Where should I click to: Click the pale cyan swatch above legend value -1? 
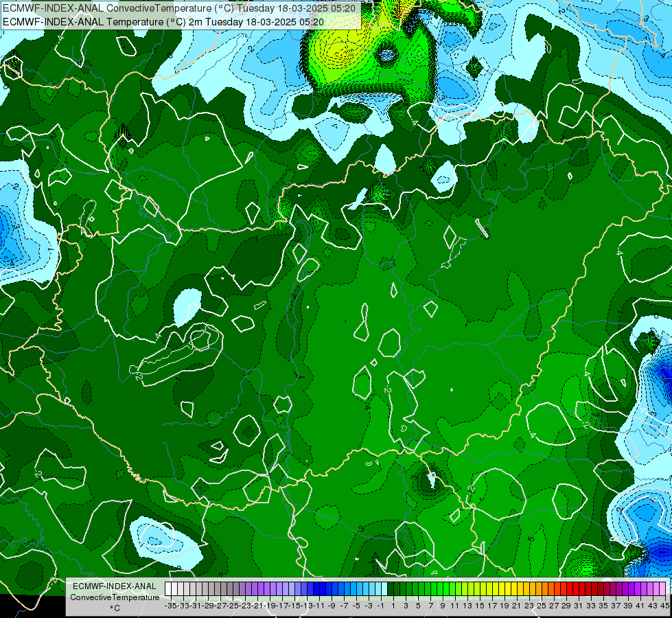point(384,589)
